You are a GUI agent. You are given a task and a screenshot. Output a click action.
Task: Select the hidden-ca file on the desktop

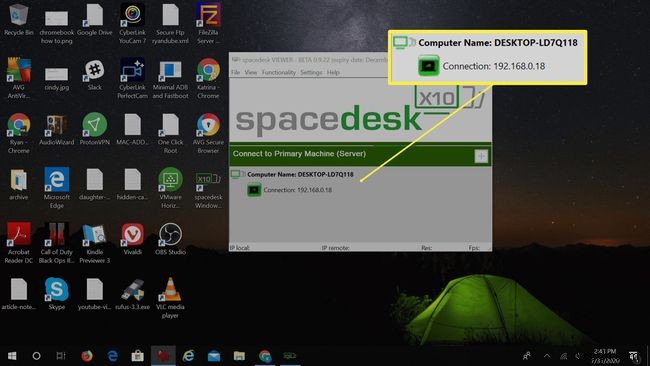132,184
